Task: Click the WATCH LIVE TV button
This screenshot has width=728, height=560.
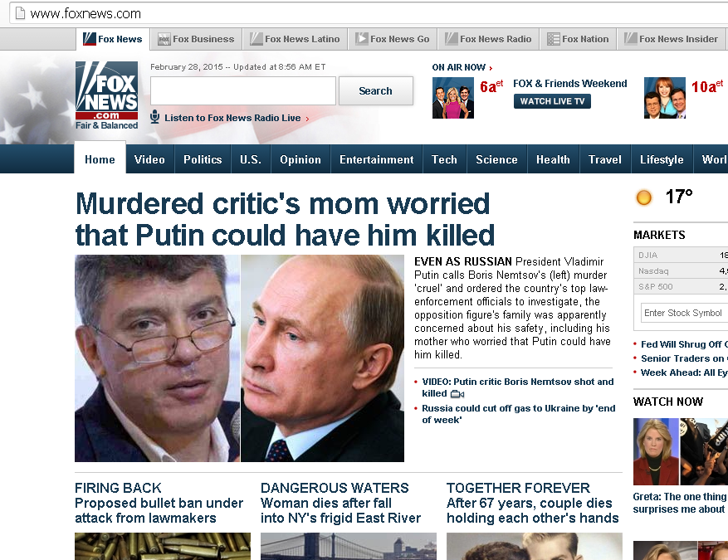Action: point(552,101)
